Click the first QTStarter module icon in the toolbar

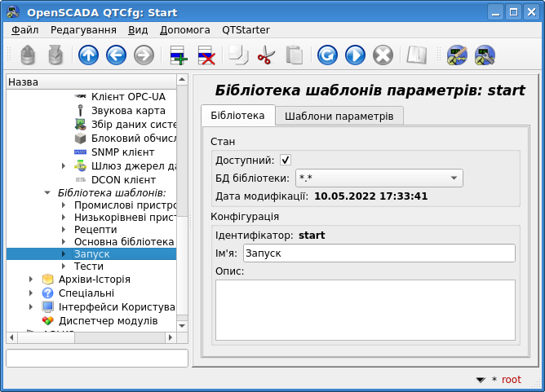click(457, 55)
